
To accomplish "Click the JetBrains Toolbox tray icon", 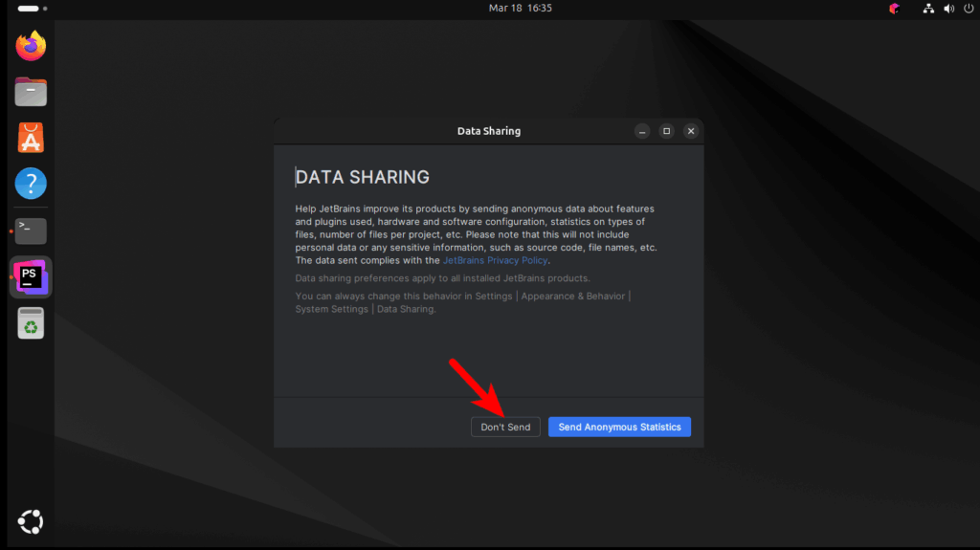I will click(895, 8).
